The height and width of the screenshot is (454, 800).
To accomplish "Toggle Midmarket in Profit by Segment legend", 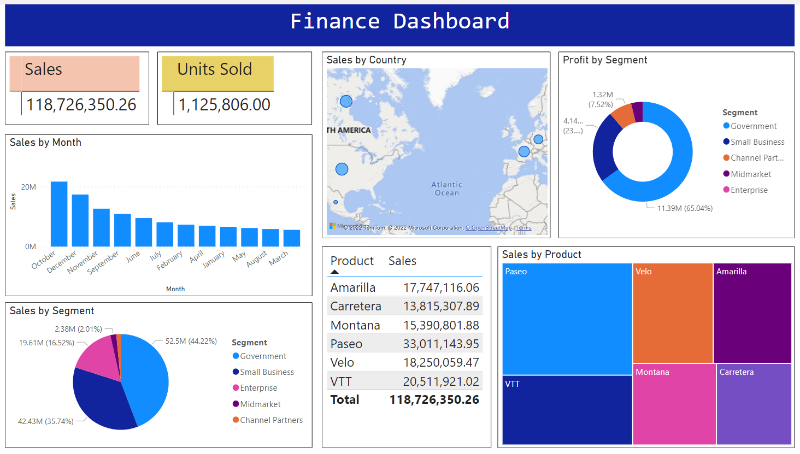I will tap(725, 174).
